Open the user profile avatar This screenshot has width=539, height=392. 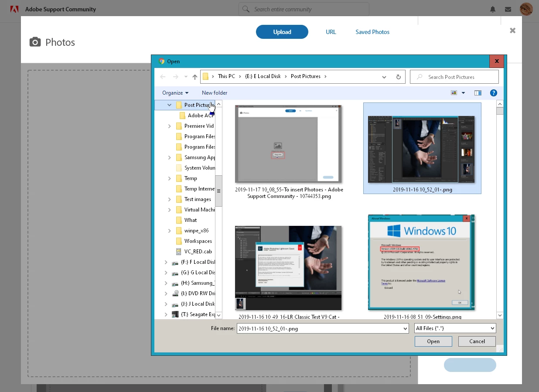click(x=526, y=9)
